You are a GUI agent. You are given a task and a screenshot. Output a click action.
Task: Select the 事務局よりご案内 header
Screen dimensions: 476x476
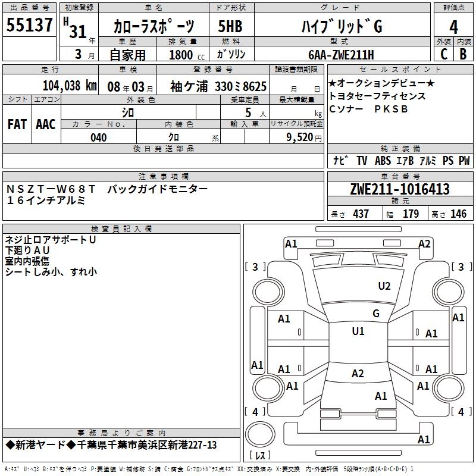pos(121,433)
